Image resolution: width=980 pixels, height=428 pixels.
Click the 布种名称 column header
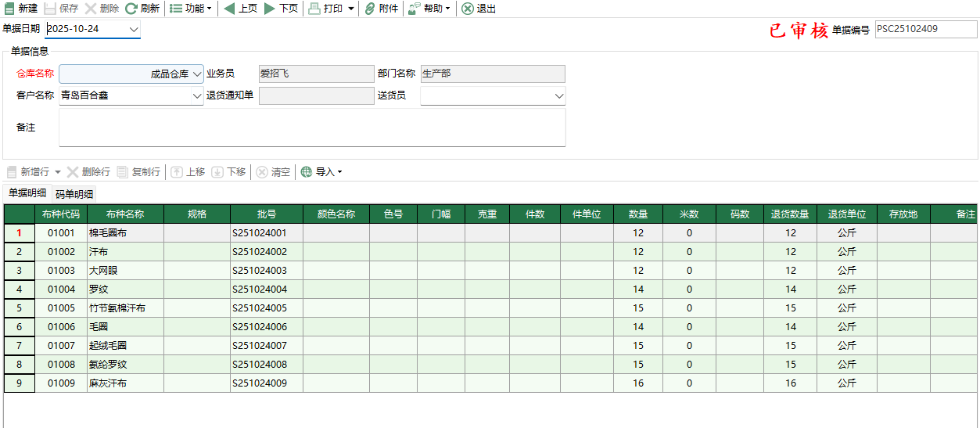(x=126, y=214)
